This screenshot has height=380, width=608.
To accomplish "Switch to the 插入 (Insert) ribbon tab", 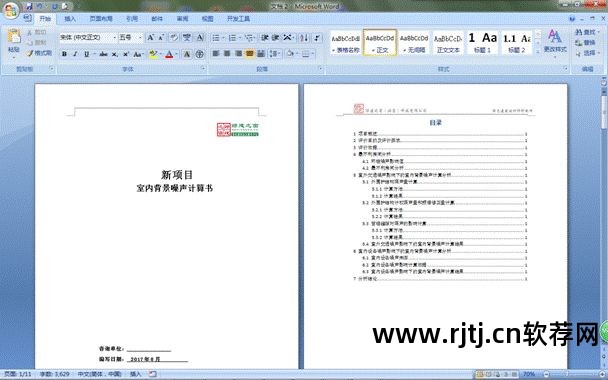I will (70, 19).
